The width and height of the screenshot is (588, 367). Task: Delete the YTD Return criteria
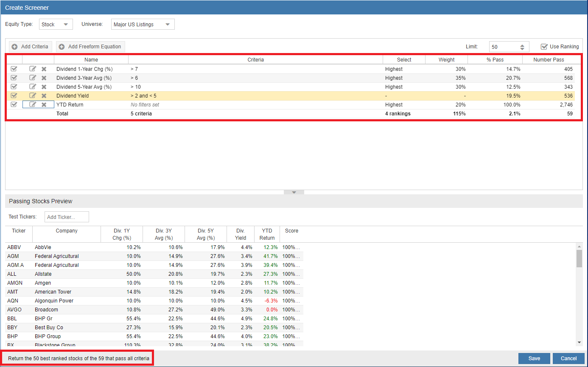point(44,105)
